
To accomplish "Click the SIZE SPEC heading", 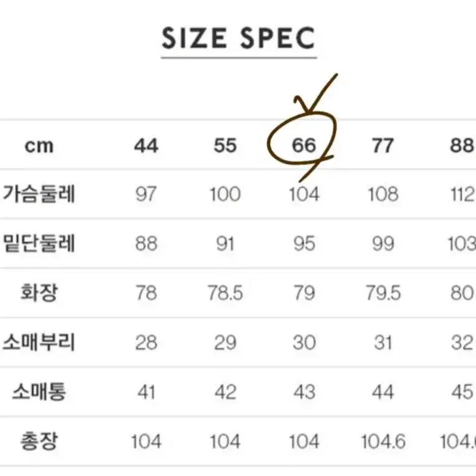I will tap(239, 38).
